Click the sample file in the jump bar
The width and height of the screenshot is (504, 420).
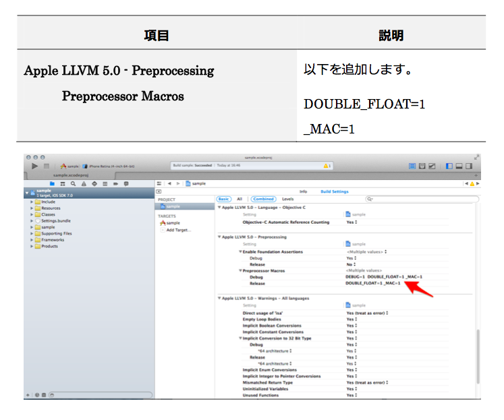pyautogui.click(x=196, y=183)
